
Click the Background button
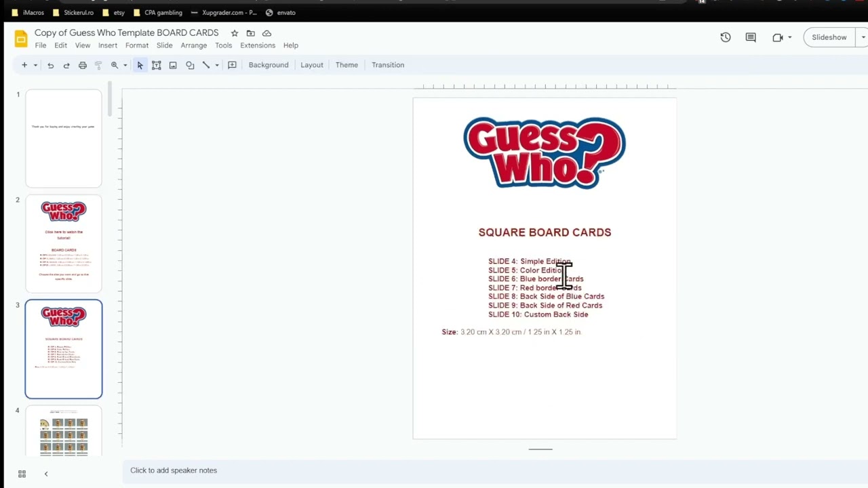269,65
